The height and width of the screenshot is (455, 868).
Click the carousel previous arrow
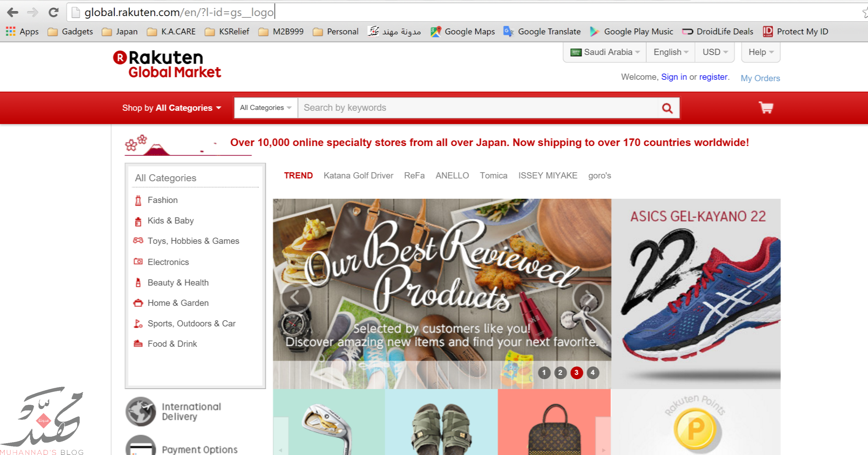coord(296,297)
